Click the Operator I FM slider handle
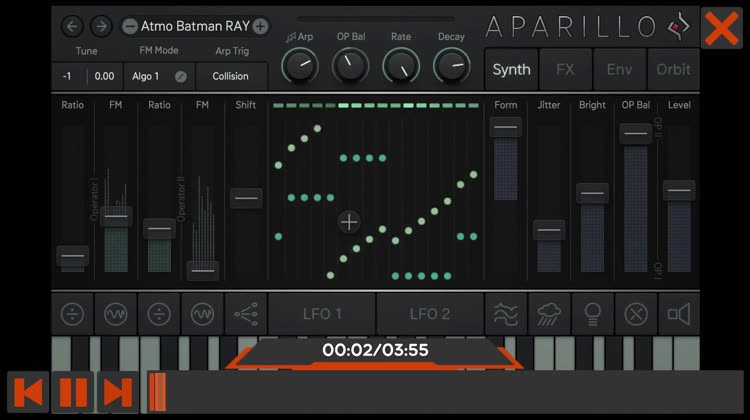This screenshot has width=750, height=420. 116,217
